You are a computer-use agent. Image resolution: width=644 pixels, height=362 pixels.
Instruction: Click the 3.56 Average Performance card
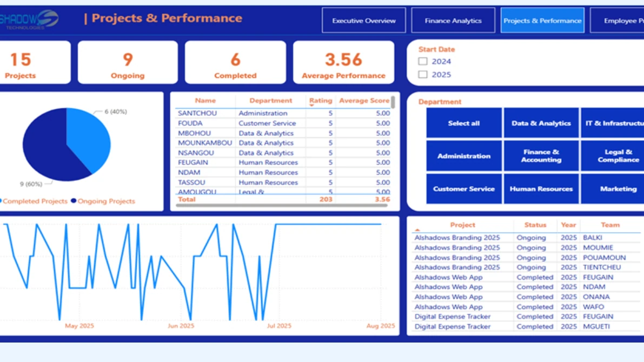343,62
